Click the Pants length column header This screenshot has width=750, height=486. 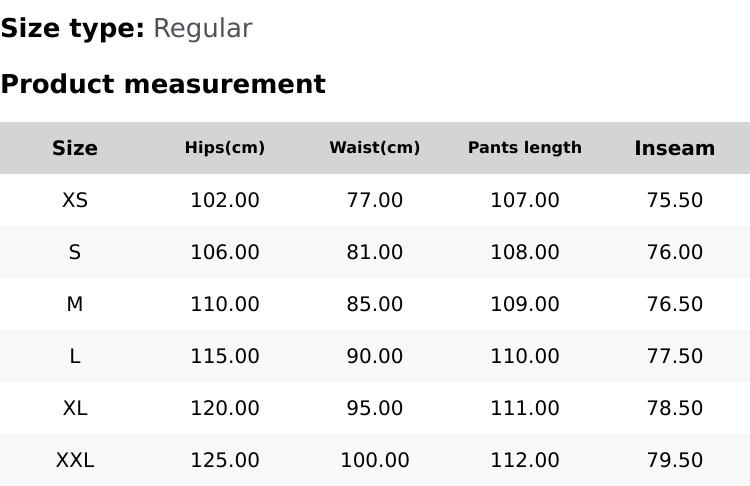click(x=525, y=148)
